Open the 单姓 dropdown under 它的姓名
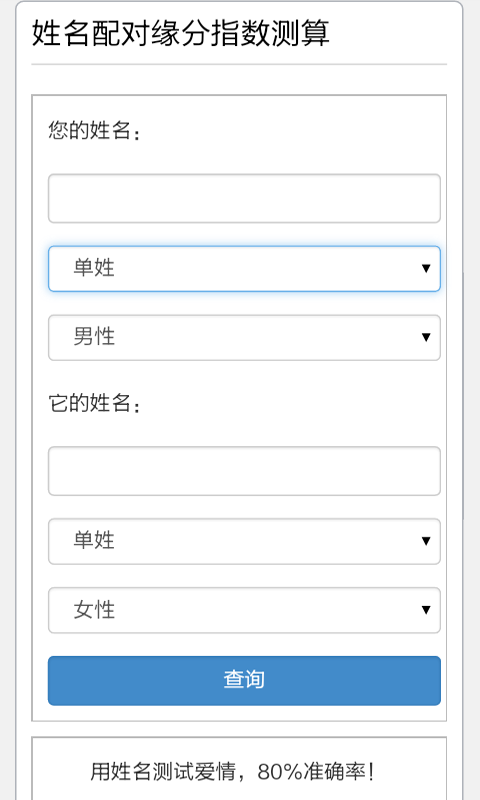Viewport: 480px width, 800px height. (244, 541)
